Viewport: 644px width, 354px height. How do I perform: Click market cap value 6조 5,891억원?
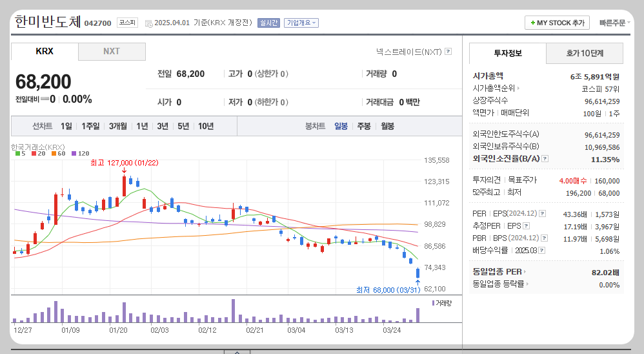point(595,76)
